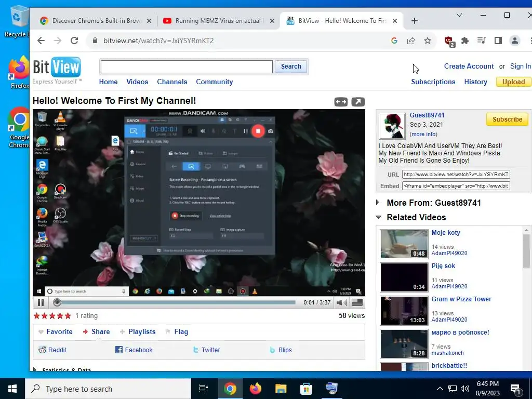Viewport: 532px width, 399px height.
Task: Switch to the Running MEMZ Virus tab
Action: [x=219, y=21]
